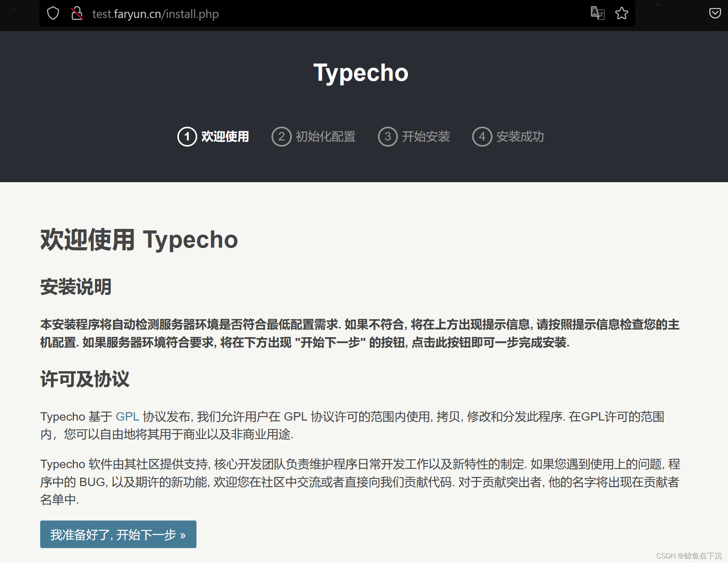Viewport: 728px width, 563px height.
Task: Click the paragraph starting Typecho 软件由其社区提供支持
Action: click(x=360, y=482)
